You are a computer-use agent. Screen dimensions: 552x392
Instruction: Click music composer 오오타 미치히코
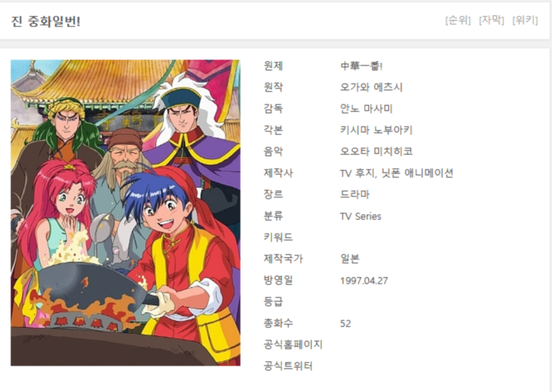(x=376, y=151)
